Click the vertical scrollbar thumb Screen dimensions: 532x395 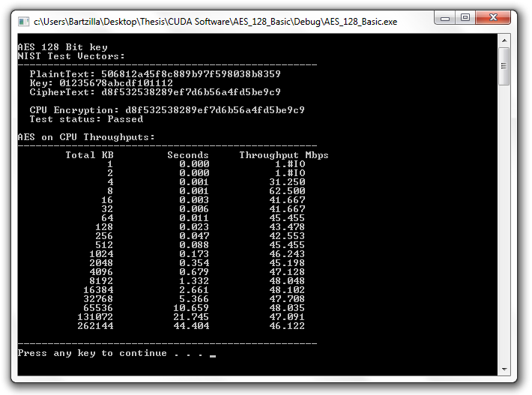[x=504, y=66]
